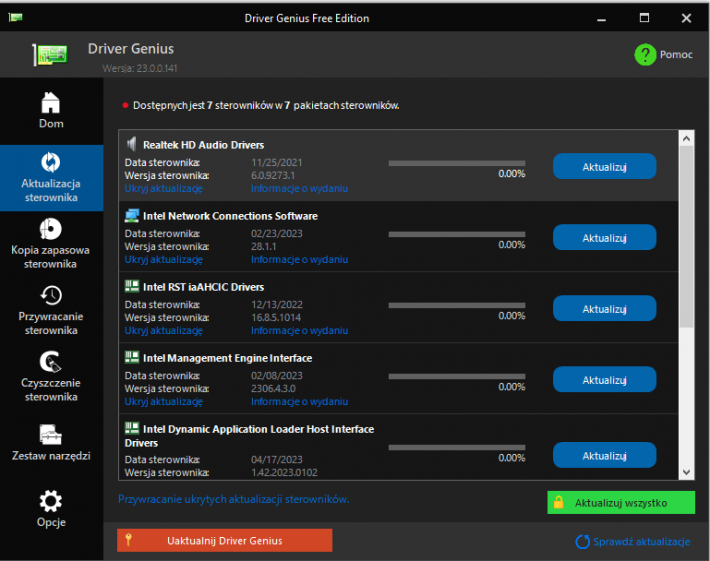Click the lock icon on Aktualizuj wszystko

coord(559,502)
